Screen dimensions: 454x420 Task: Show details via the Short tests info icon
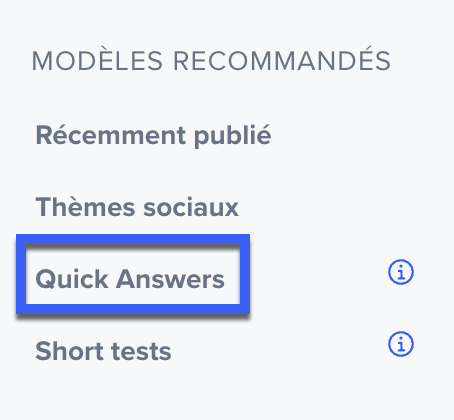coord(401,344)
